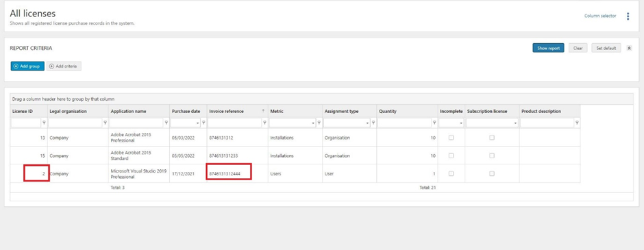Click the Invoice reference filter icon
Screen dimensions: 644x250
pyautogui.click(x=264, y=123)
